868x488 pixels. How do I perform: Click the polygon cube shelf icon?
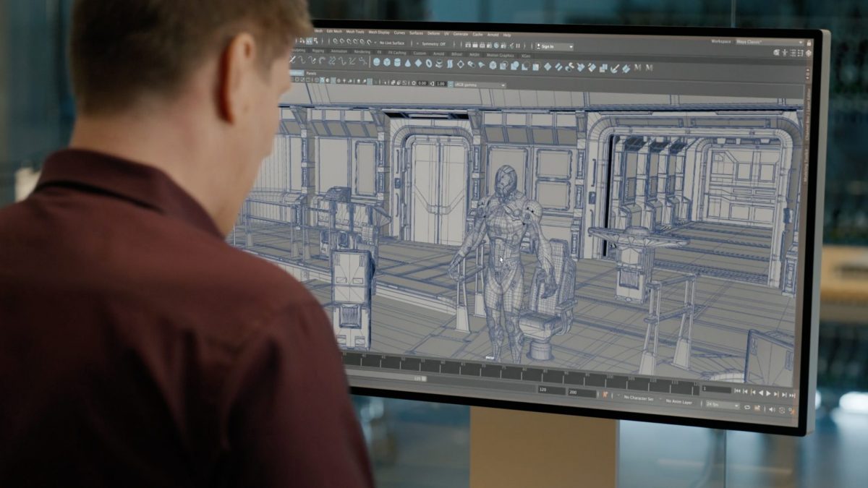coord(387,62)
